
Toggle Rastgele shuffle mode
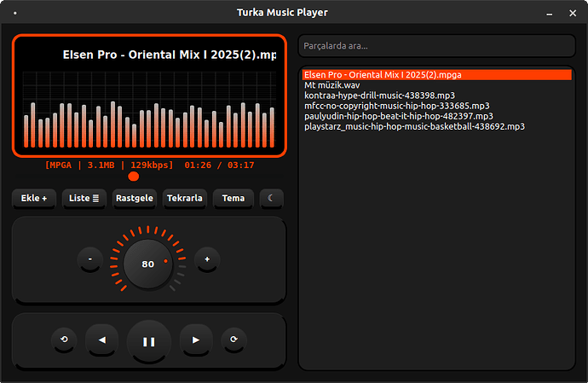[134, 198]
